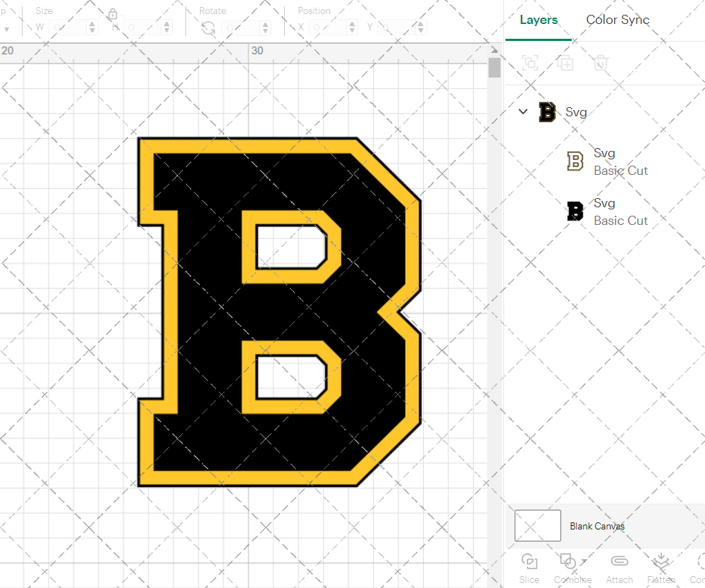Click the Delete layer trash icon

point(600,63)
